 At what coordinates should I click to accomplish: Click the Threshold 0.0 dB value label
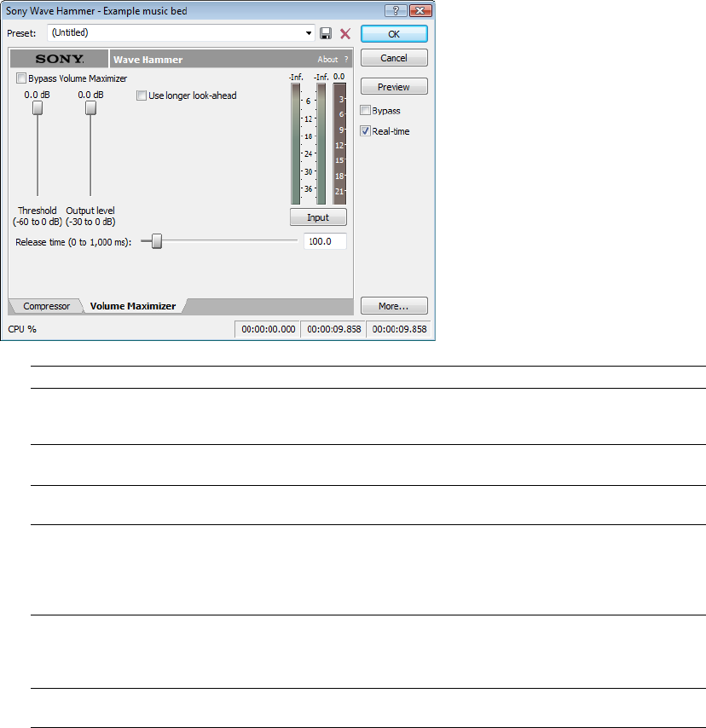38,95
